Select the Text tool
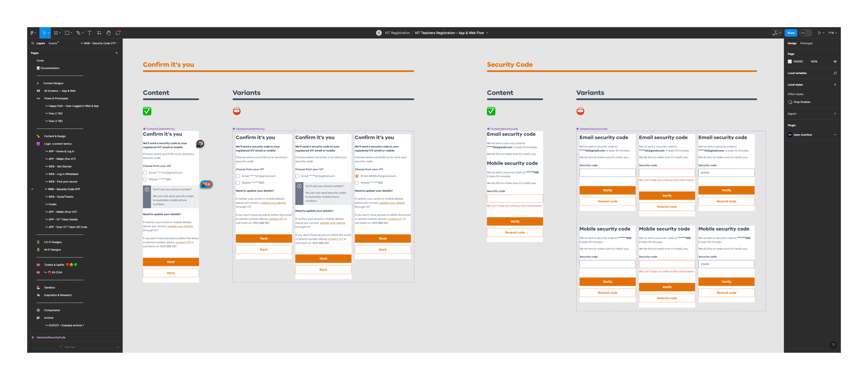Viewport: 868px width, 380px height. coord(90,33)
